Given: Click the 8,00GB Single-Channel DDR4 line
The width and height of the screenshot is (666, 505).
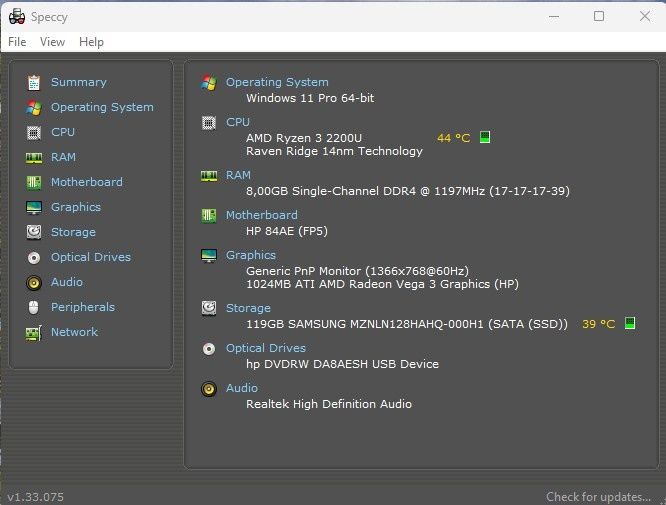Looking at the screenshot, I should pos(408,191).
